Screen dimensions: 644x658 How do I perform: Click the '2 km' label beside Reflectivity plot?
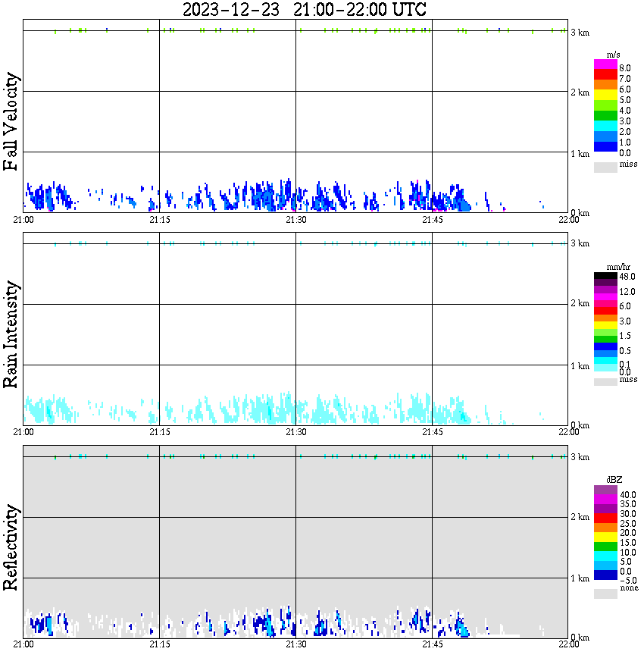(580, 518)
